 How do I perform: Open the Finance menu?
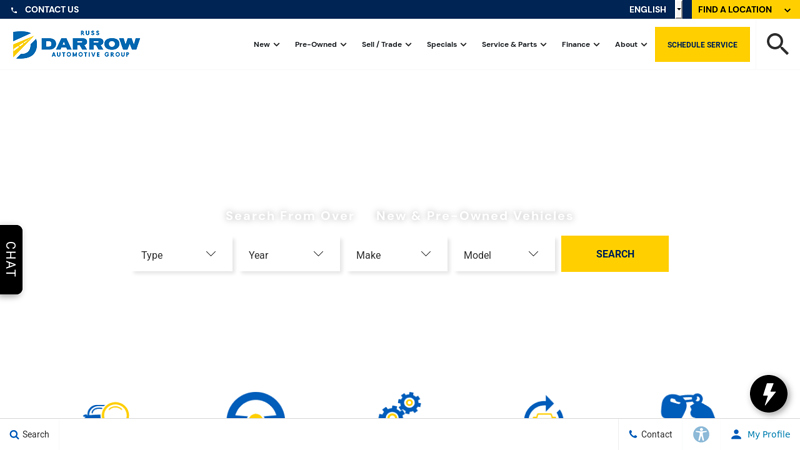[x=580, y=44]
